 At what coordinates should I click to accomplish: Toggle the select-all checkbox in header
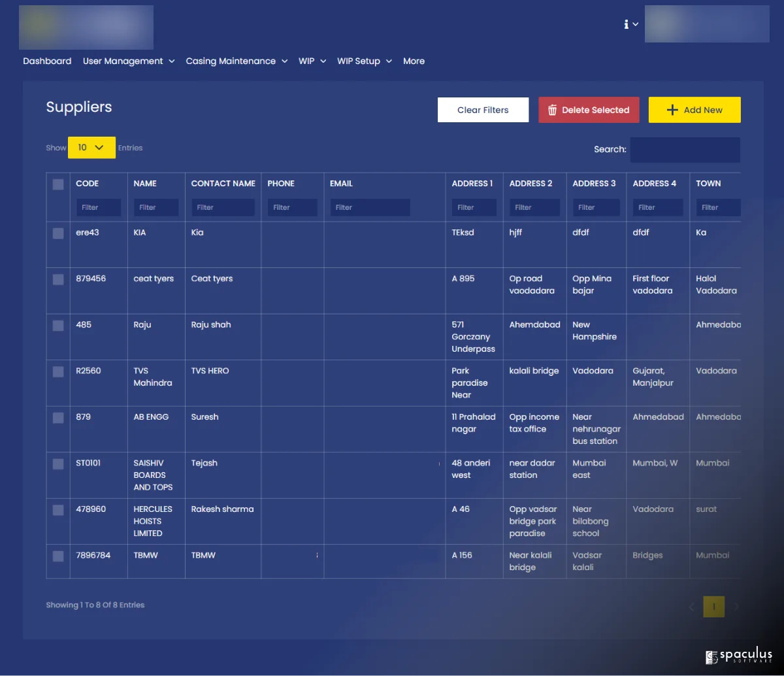pyautogui.click(x=58, y=184)
